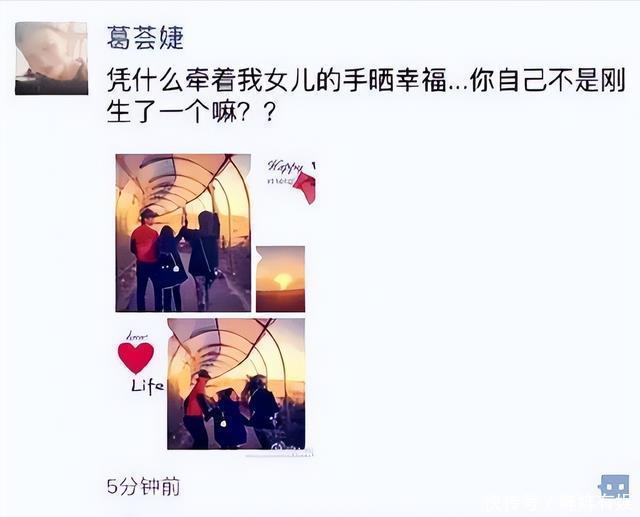Open 葛荟婕's profile avatar
This screenshot has height=517, width=640.
[51, 59]
